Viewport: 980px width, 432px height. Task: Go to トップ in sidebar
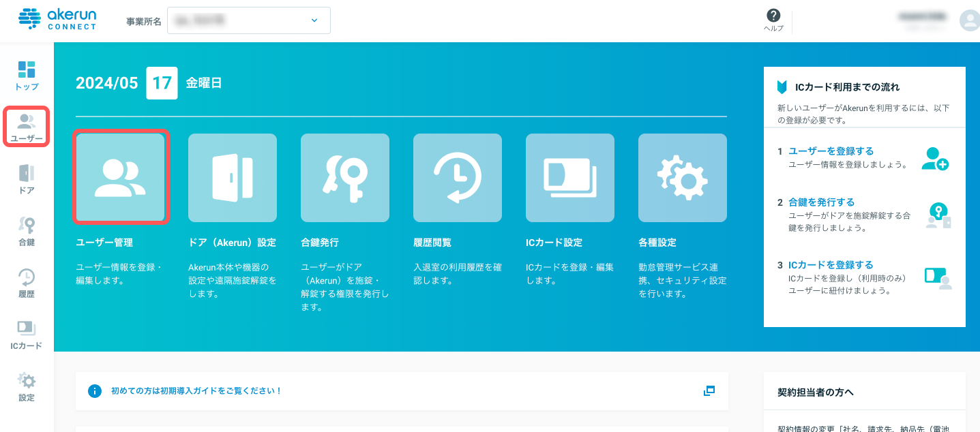(27, 76)
